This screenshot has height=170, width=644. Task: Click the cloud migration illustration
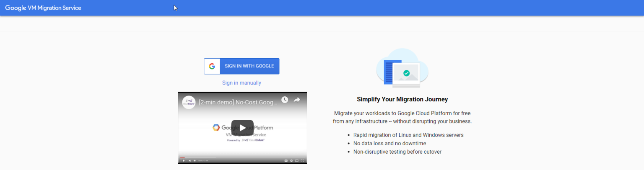[x=402, y=68]
